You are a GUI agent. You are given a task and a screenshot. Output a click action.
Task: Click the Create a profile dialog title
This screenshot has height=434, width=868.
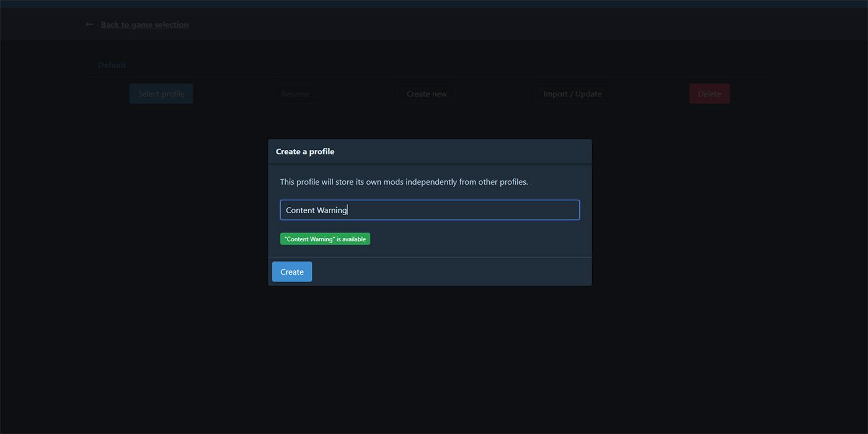tap(305, 151)
